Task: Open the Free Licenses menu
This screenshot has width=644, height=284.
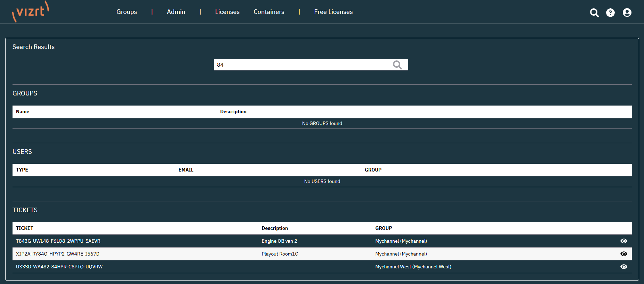Action: pyautogui.click(x=333, y=12)
